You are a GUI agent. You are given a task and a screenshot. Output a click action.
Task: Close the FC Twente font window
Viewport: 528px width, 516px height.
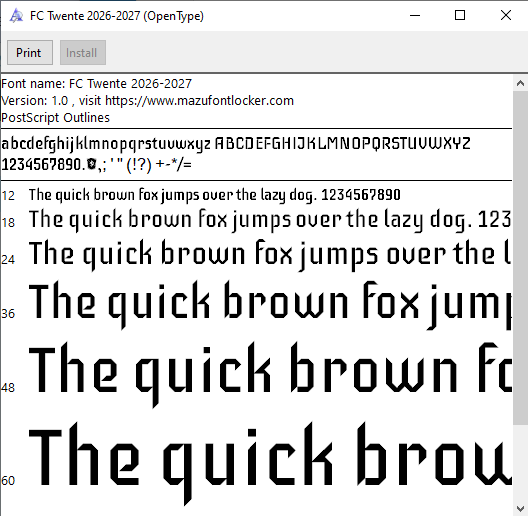click(x=506, y=15)
